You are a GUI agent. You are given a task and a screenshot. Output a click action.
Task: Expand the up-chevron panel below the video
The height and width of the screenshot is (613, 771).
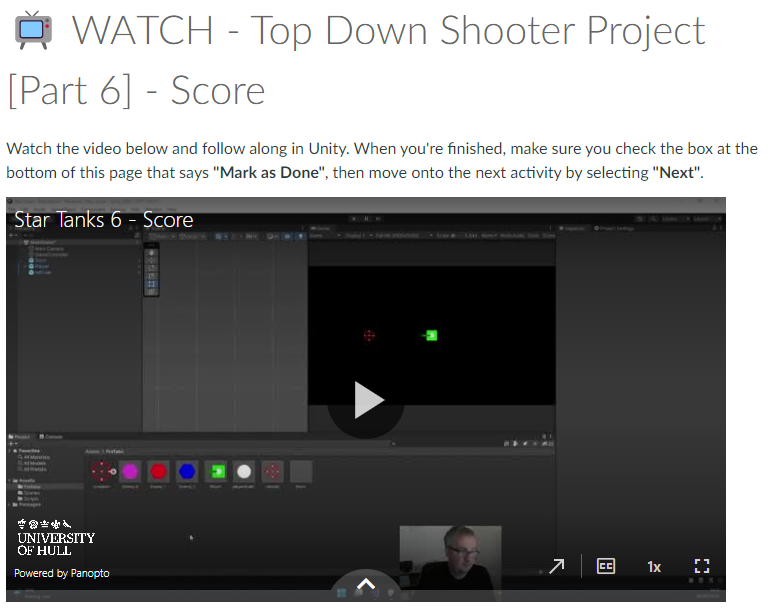click(366, 584)
